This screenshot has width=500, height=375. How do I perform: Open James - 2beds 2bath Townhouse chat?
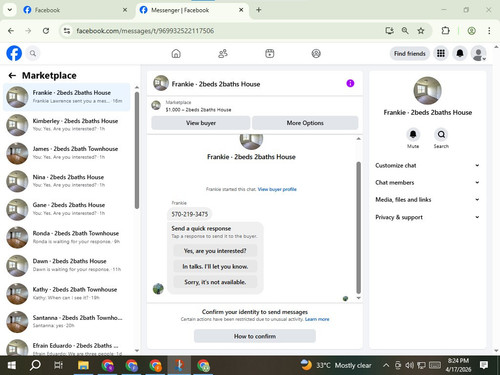[67, 153]
